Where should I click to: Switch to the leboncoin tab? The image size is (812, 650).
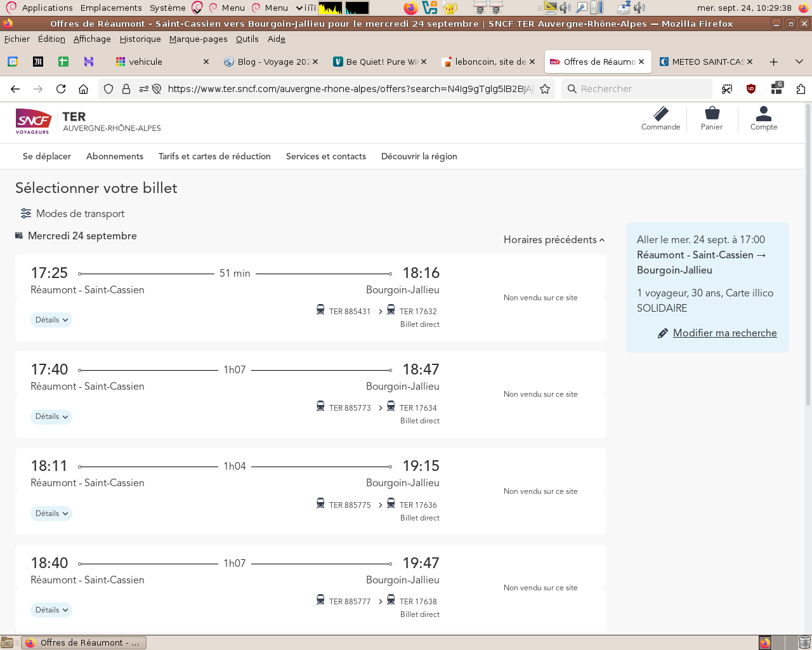[488, 62]
